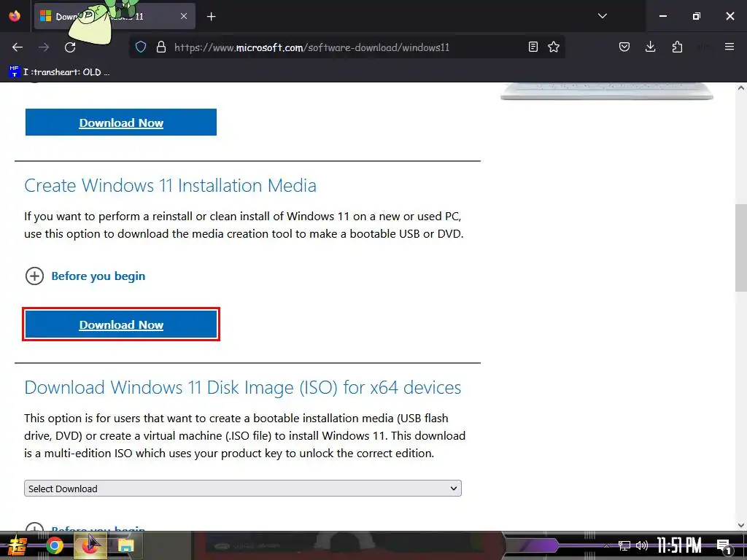Click Create Windows 11 Installation Media heading

coord(170,185)
